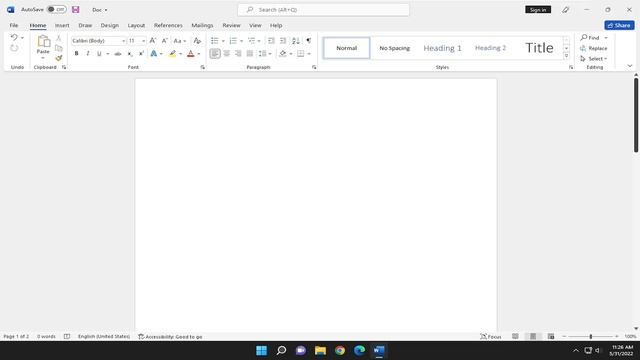Switch to the Review tab
The width and height of the screenshot is (640, 360).
[231, 25]
